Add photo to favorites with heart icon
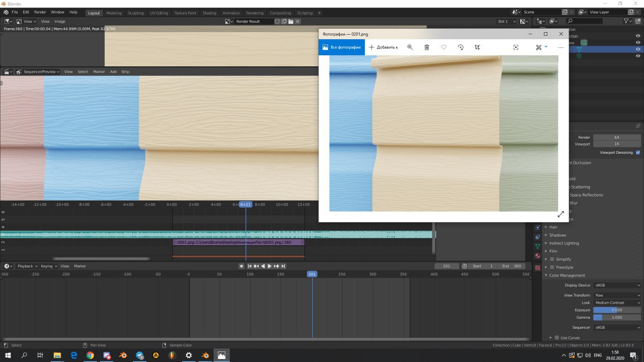The height and width of the screenshot is (362, 644). coord(443,47)
